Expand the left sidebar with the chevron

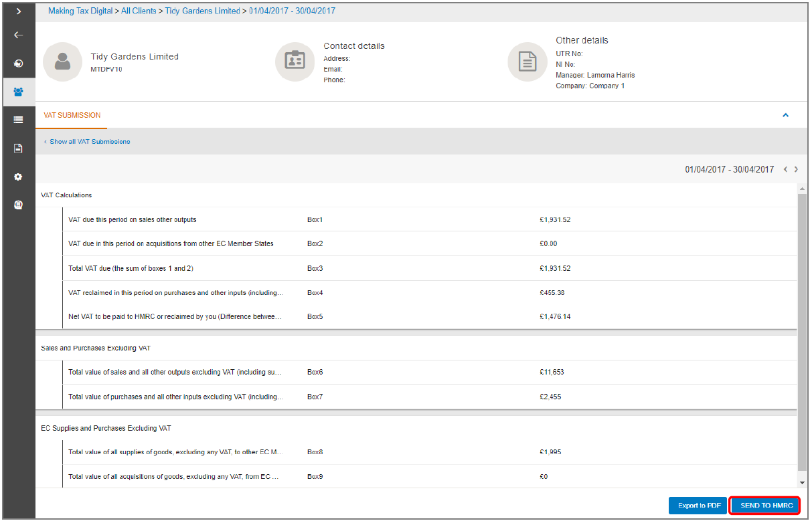19,11
